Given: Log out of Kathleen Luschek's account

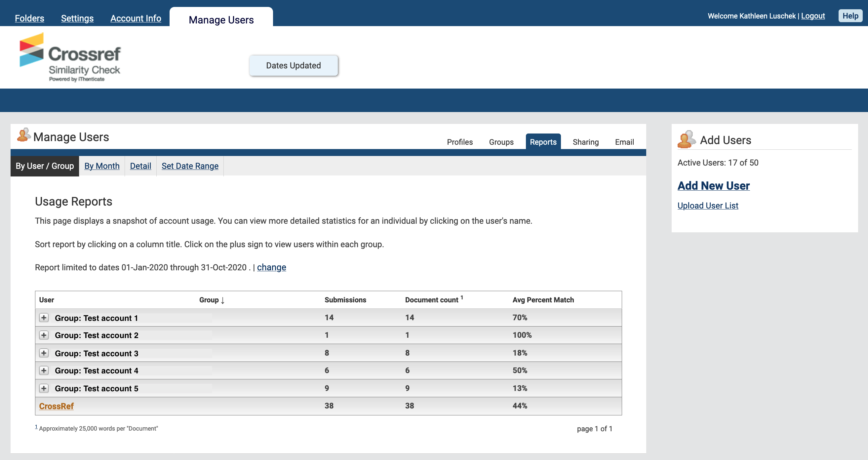Looking at the screenshot, I should pyautogui.click(x=813, y=16).
